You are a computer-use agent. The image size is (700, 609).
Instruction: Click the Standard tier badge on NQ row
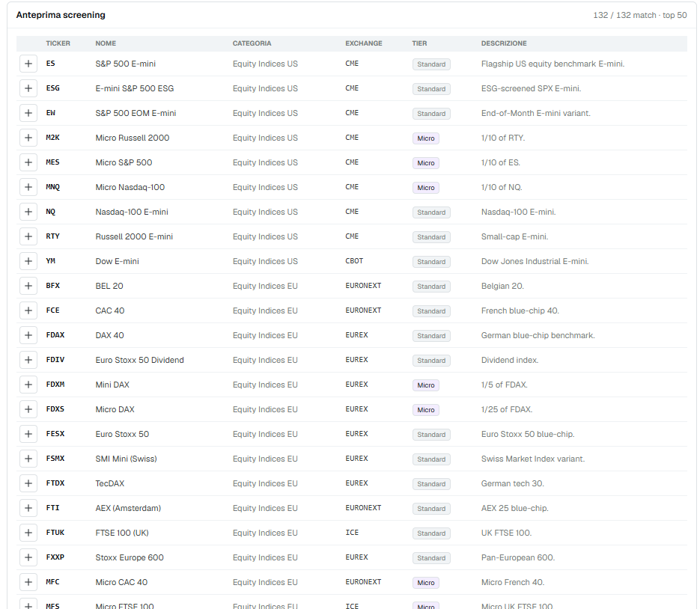tap(431, 212)
